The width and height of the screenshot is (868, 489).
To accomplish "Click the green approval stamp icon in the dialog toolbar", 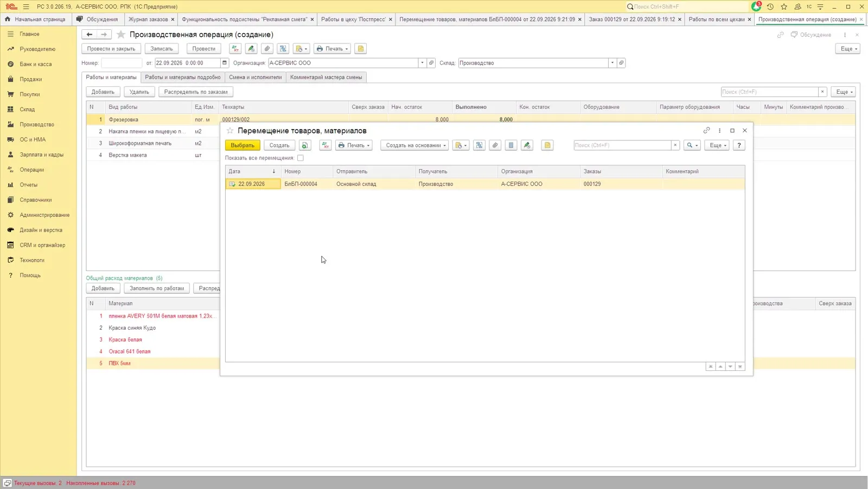I will (527, 145).
